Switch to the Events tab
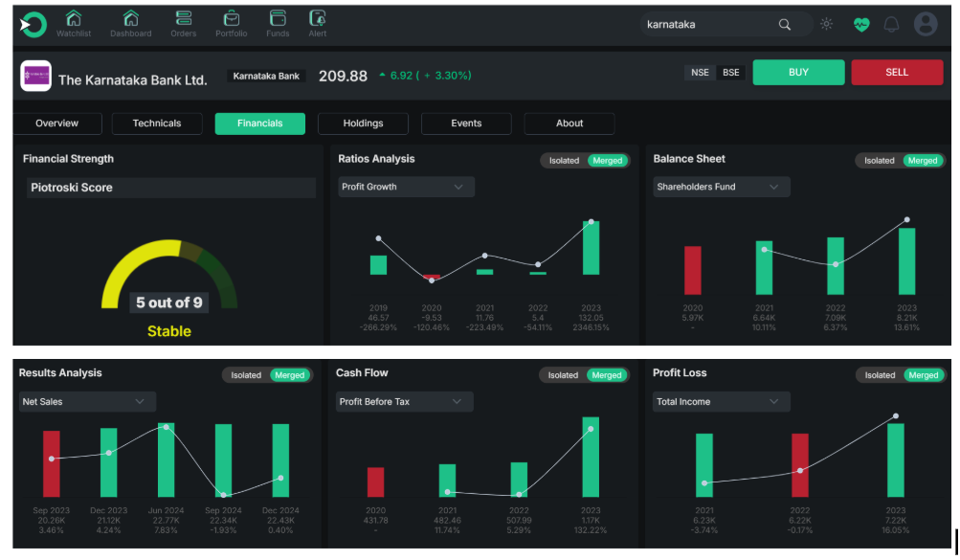Viewport: 960px width, 560px height. [x=466, y=123]
